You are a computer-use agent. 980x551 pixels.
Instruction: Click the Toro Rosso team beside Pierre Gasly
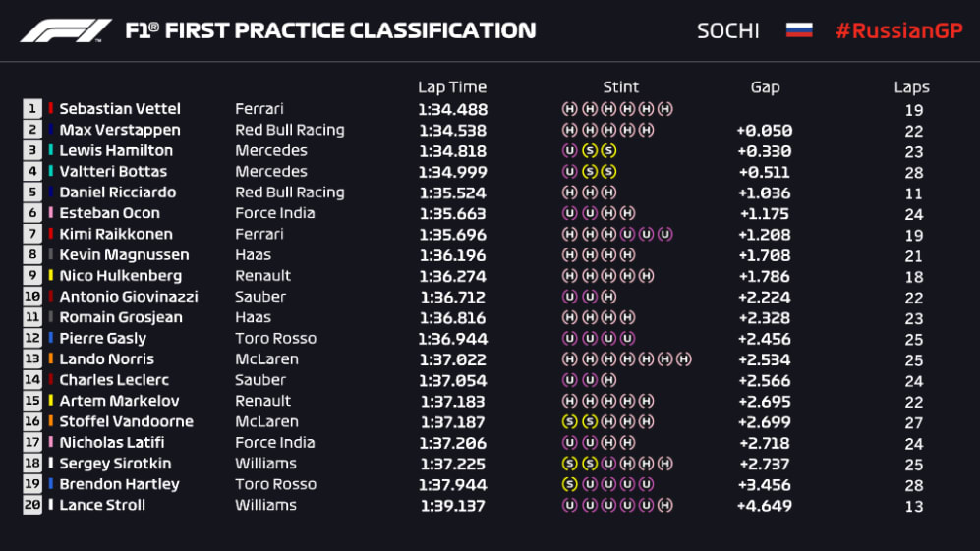pos(275,338)
